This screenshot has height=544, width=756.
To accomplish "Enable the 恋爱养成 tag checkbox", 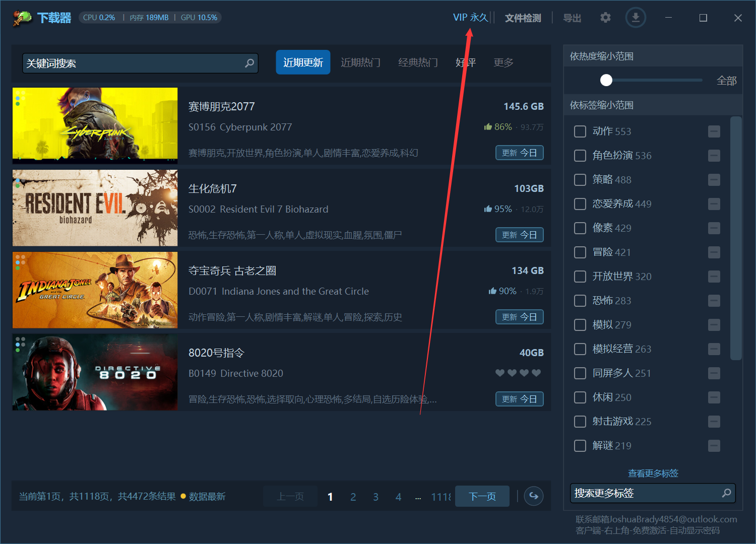I will pos(580,204).
